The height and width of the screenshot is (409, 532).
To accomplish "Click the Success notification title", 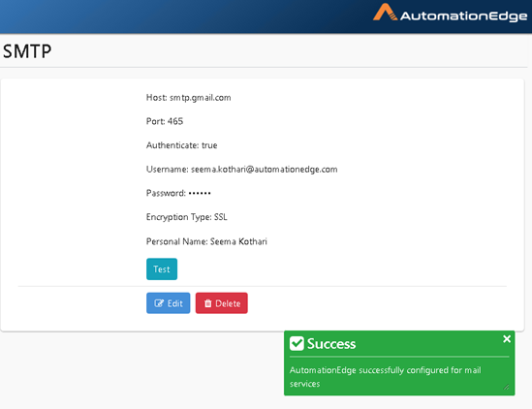I will click(x=331, y=344).
